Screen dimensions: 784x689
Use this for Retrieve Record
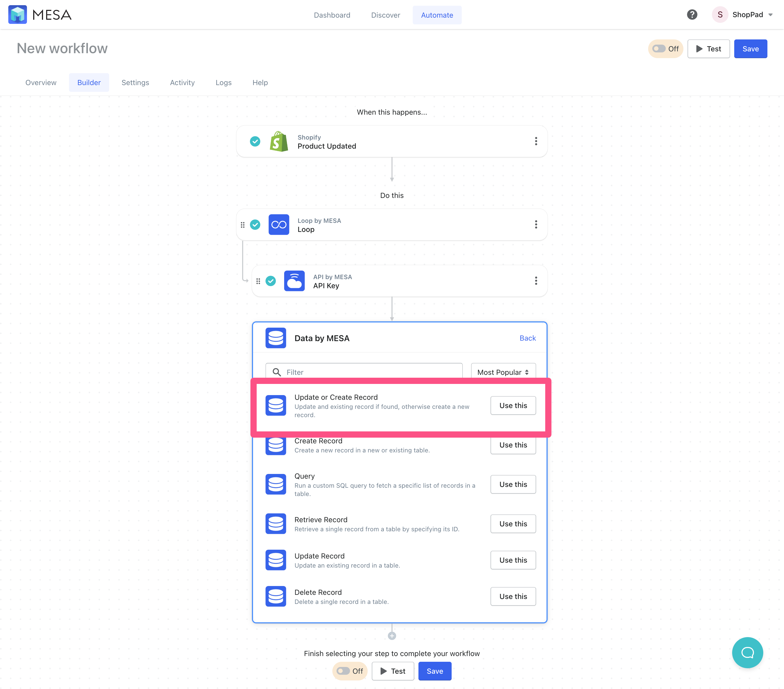(513, 523)
